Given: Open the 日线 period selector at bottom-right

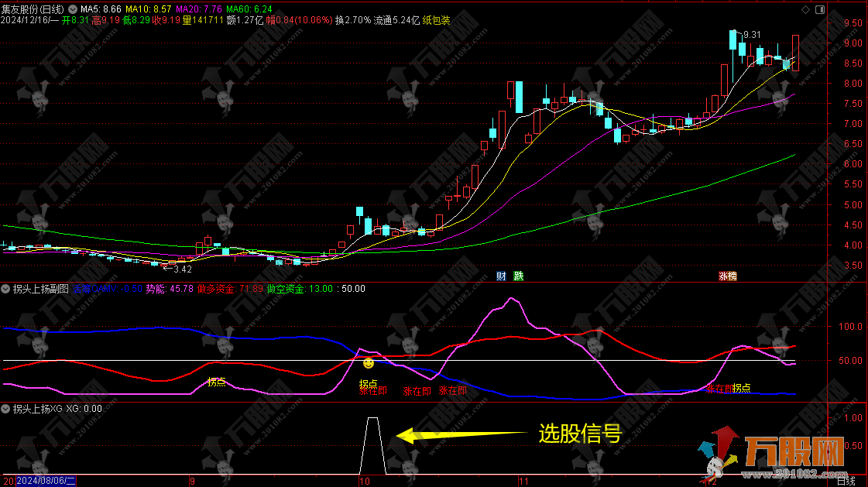Looking at the screenshot, I should coord(846,482).
